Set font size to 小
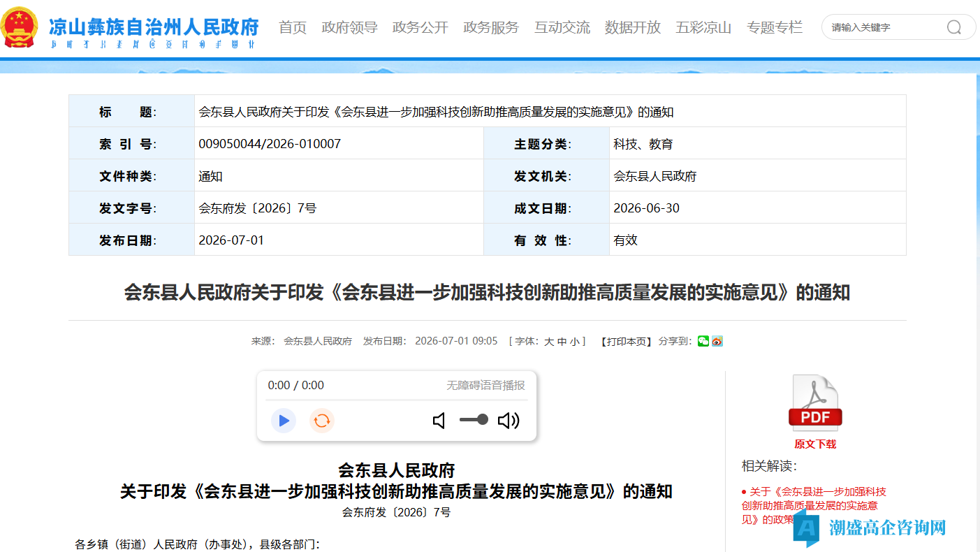 coord(574,342)
